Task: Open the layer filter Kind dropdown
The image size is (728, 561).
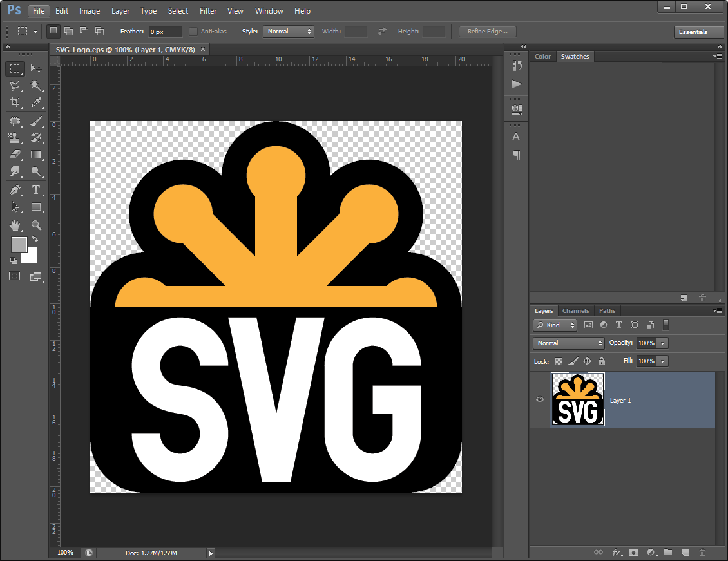Action: 555,325
